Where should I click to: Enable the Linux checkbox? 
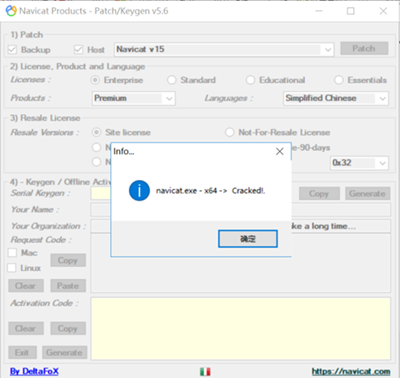pyautogui.click(x=12, y=268)
